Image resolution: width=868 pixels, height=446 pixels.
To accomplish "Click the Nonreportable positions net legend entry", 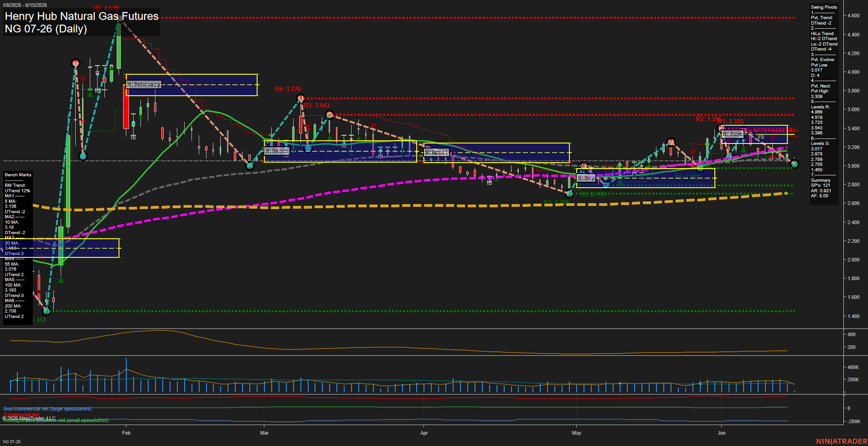I will coord(56,420).
